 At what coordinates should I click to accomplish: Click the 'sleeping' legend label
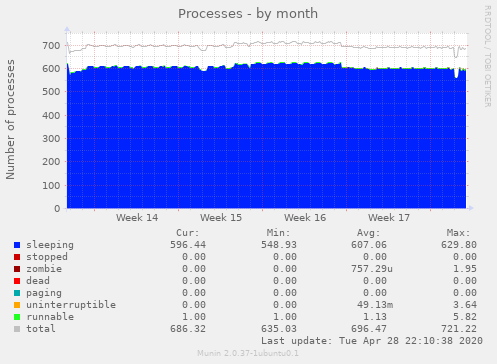coord(50,245)
